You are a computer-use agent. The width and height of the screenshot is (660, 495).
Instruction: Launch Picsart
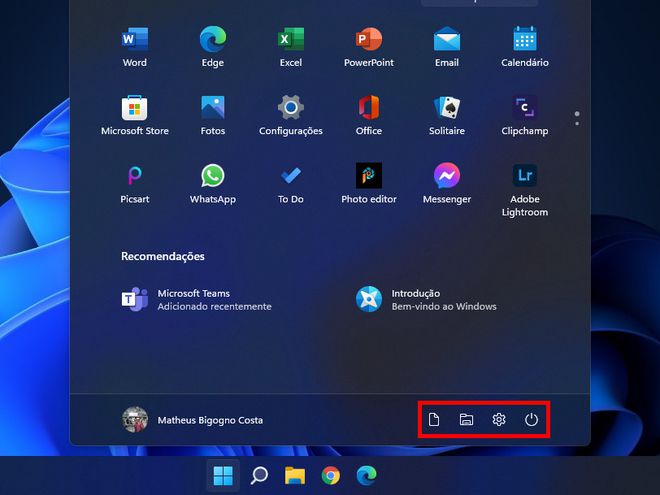pos(135,184)
